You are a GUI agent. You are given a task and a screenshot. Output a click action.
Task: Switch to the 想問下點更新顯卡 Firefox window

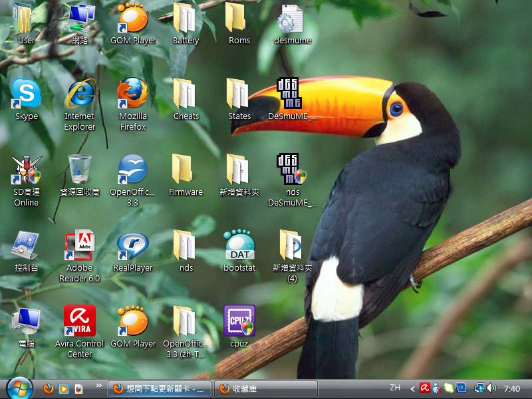(161, 388)
